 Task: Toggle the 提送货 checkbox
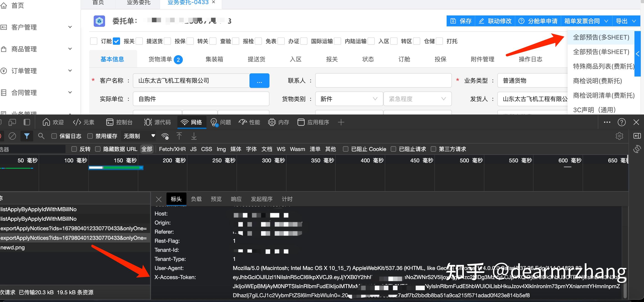pos(139,41)
